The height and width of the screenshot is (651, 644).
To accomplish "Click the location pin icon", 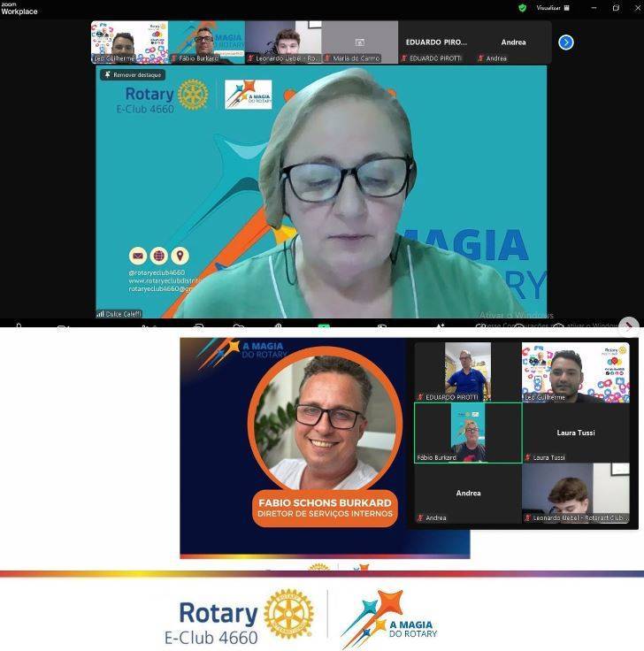I will click(x=180, y=256).
